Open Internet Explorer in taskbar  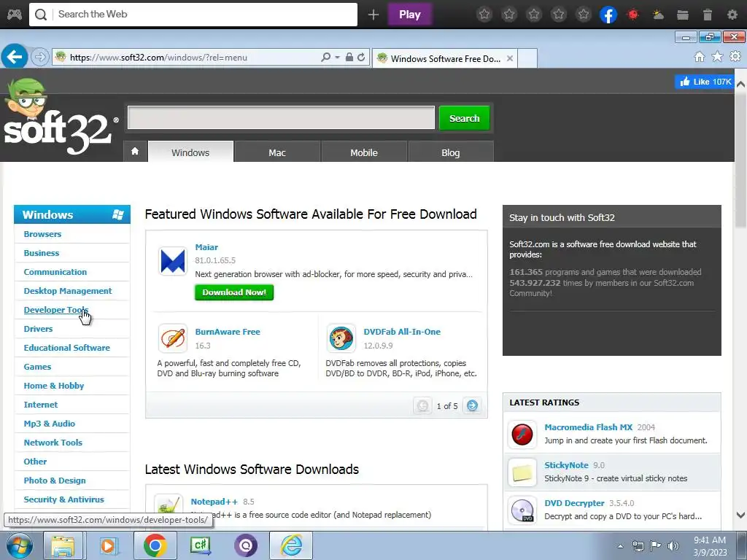coord(291,545)
